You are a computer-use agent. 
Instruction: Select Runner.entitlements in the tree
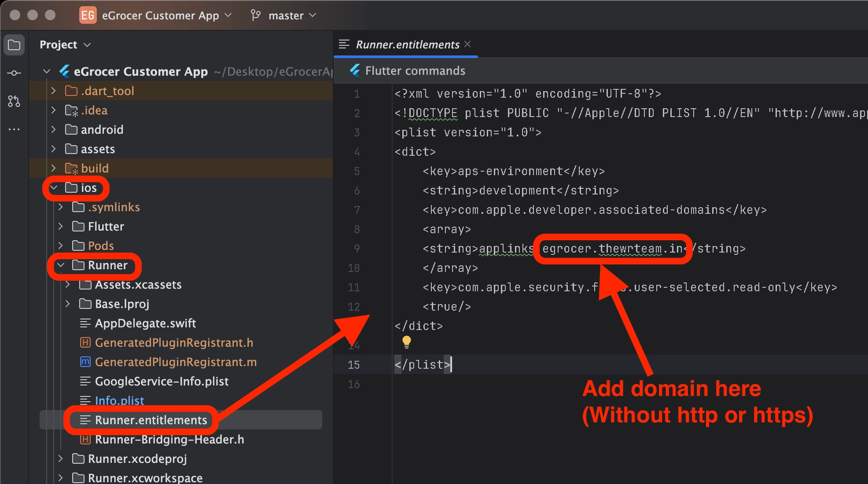pyautogui.click(x=151, y=420)
